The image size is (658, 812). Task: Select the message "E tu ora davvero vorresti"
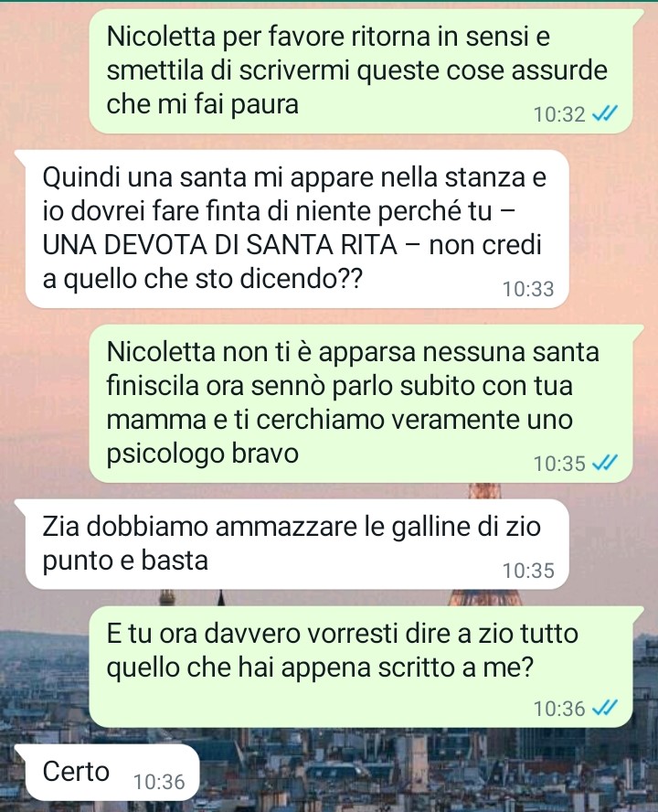(361, 667)
